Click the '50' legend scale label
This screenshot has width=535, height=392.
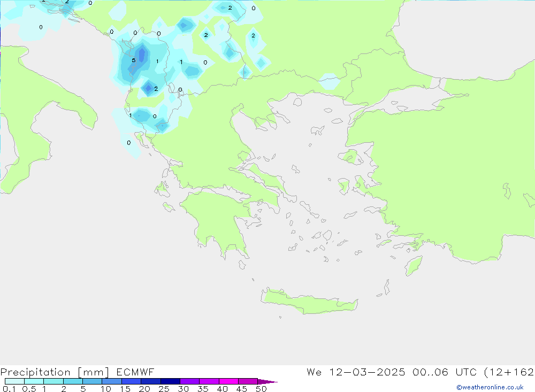[x=261, y=389]
